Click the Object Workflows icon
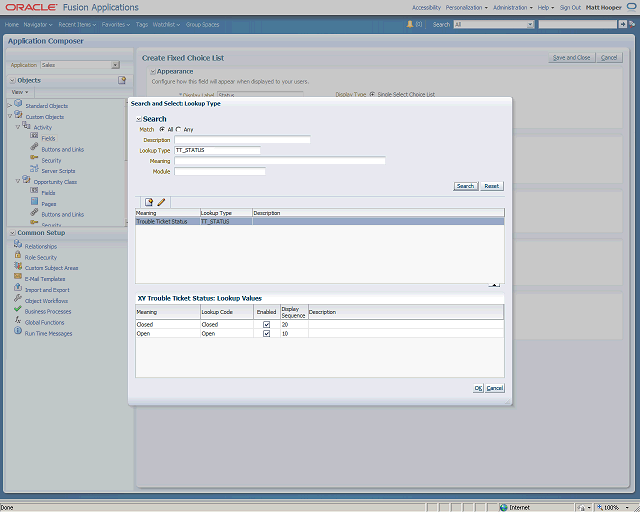Screen dimensions: 640x512 (18, 298)
